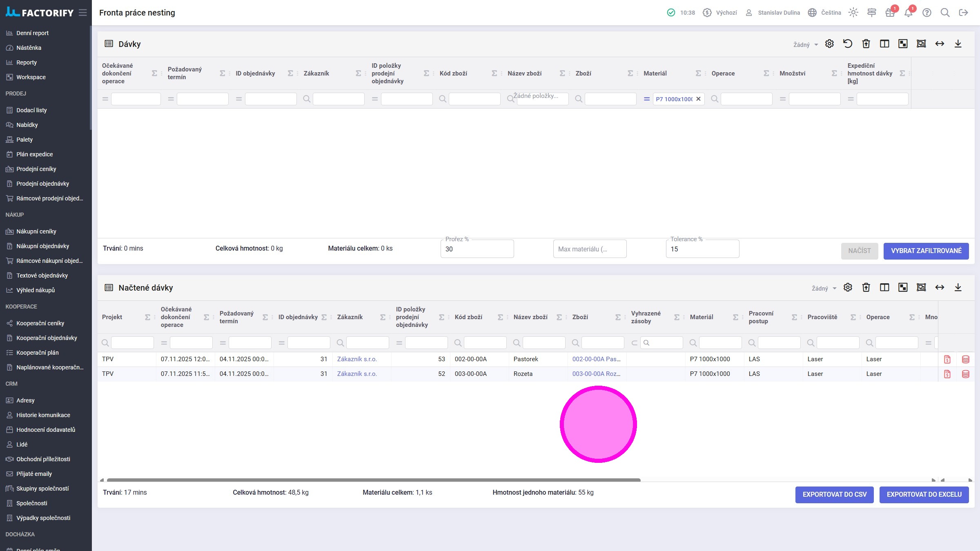The image size is (980, 551).
Task: Click the EXPORTOVAT DO EXCELU button
Action: [x=924, y=494]
